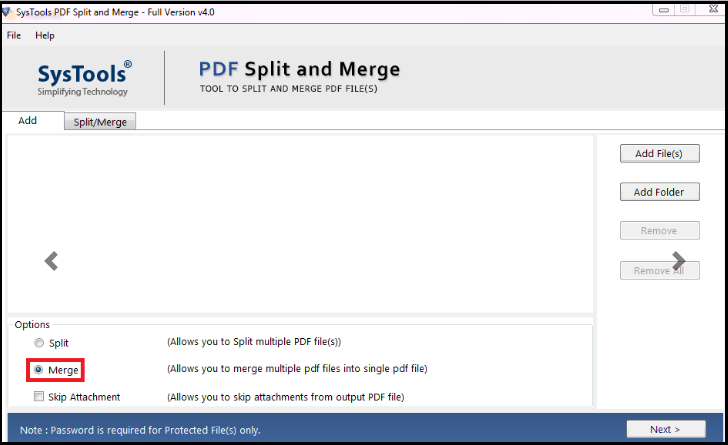Enable the Skip Attachment checkbox
Viewport: 728px width, 445px height.
tap(39, 396)
